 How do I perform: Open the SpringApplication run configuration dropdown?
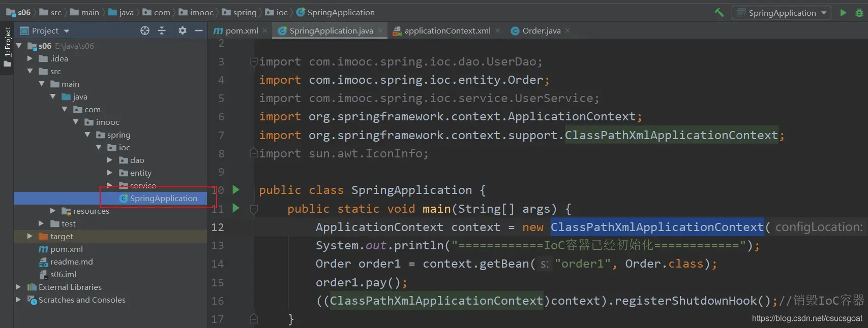click(x=781, y=13)
